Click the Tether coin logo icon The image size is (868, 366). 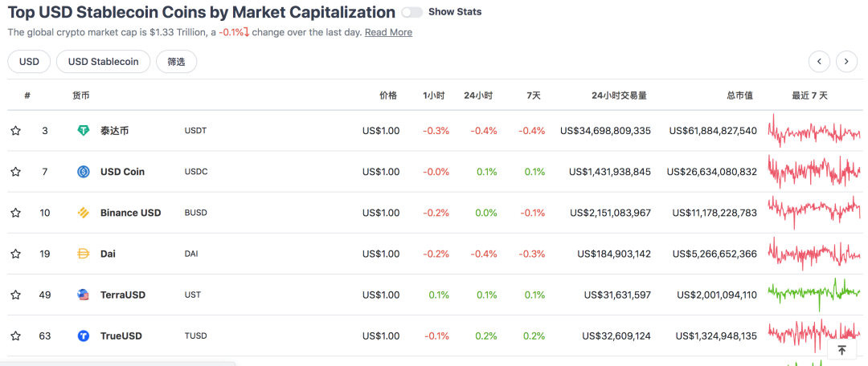click(84, 131)
